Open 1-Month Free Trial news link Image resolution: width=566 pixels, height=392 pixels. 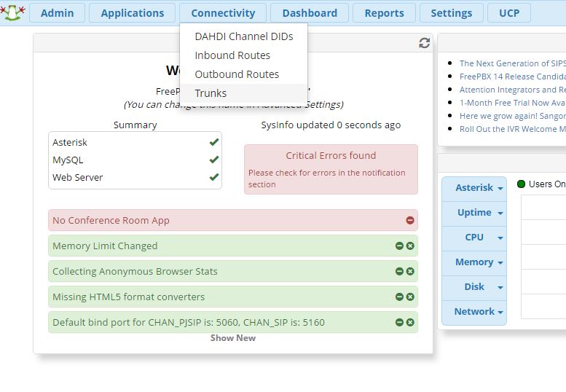coord(513,103)
